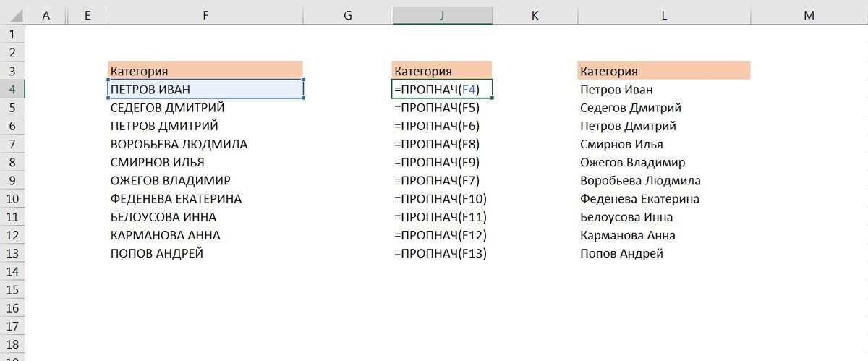Screen dimensions: 868x361
Task: Click cell ПОПОВ АНДРЕЙ
Action: 205,253
